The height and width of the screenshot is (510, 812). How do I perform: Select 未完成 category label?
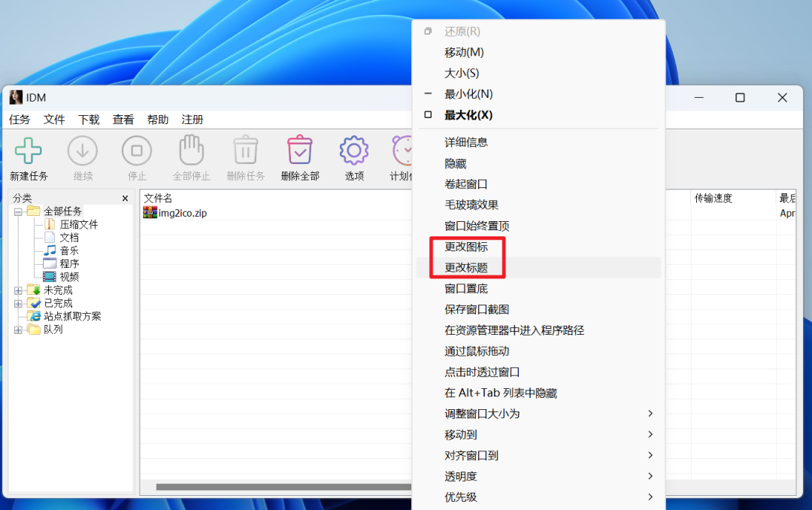58,290
